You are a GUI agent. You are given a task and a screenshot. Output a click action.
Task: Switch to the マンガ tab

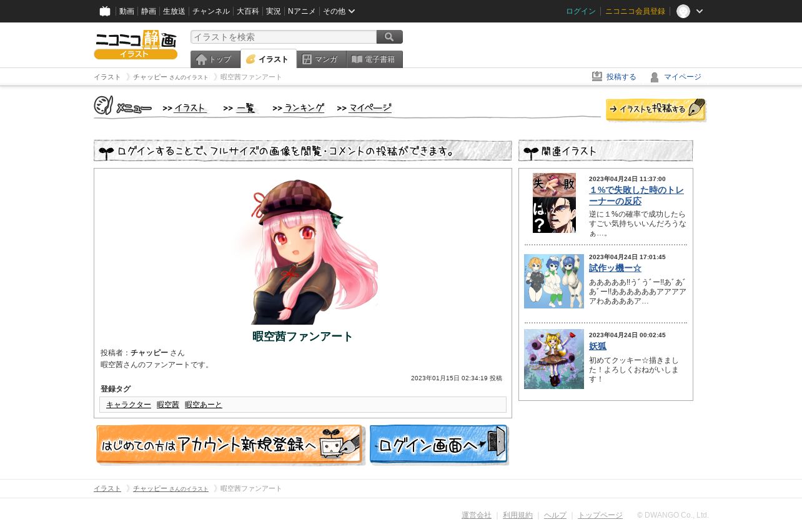[322, 59]
